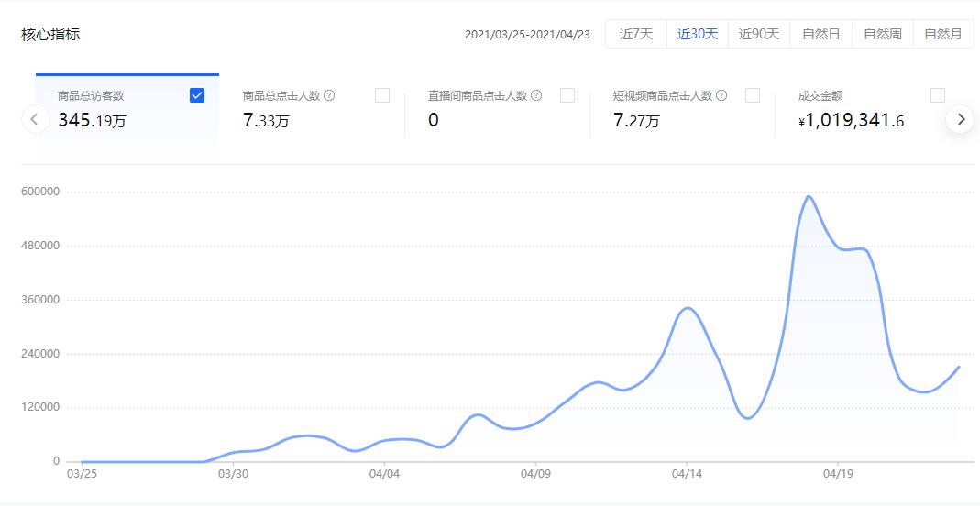Click the 03/25 x-axis label
Screen dimensions: 980x506
click(82, 474)
